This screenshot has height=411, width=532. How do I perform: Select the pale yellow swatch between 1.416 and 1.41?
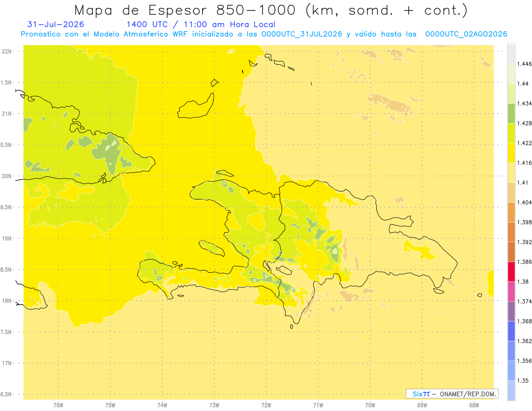point(511,172)
